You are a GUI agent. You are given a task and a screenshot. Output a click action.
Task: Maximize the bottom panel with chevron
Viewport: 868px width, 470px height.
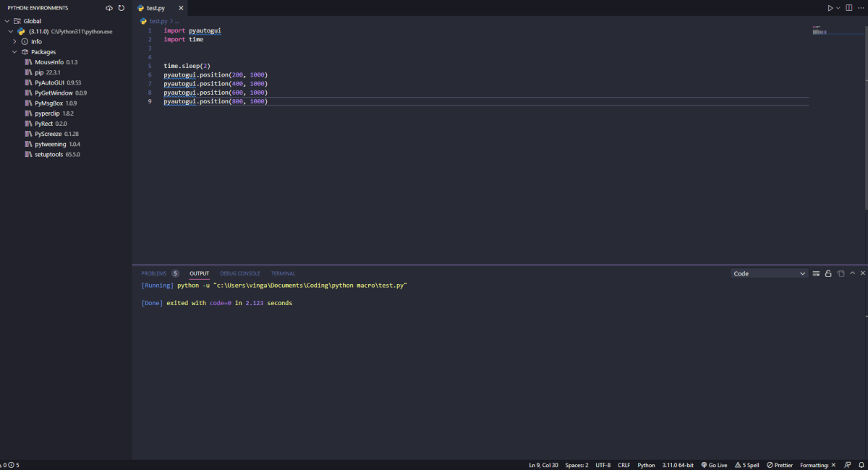pyautogui.click(x=852, y=273)
